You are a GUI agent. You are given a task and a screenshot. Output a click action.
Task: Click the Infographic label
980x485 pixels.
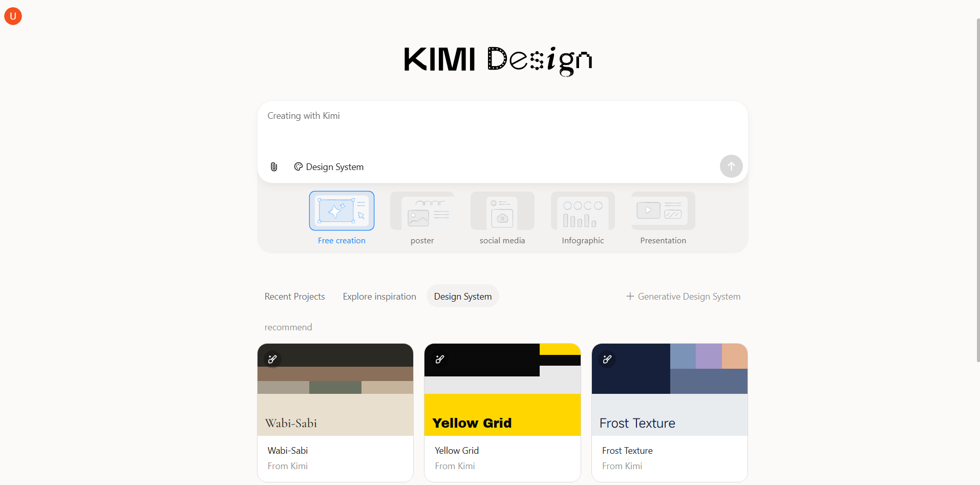click(583, 240)
